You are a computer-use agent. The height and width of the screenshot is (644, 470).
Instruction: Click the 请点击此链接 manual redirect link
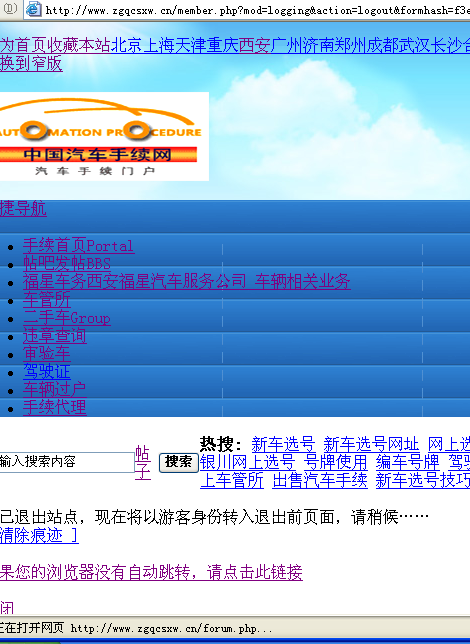click(x=255, y=572)
